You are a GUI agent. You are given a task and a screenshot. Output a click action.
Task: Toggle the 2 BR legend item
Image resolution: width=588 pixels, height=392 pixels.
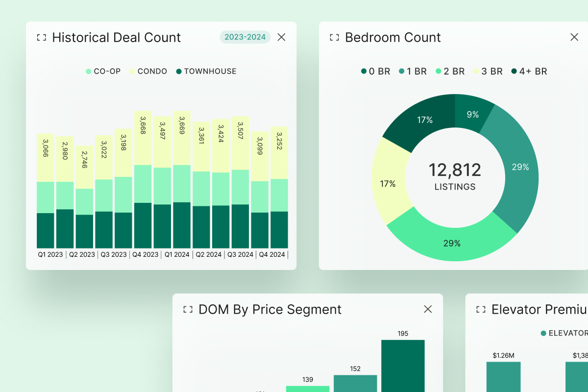[x=450, y=72]
